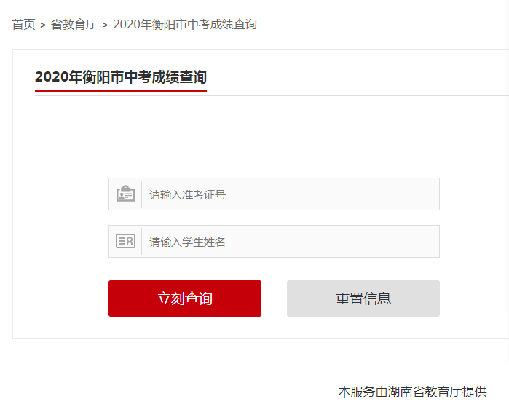Click the gray divider line right of heading
This screenshot has width=509, height=420.
pos(358,96)
